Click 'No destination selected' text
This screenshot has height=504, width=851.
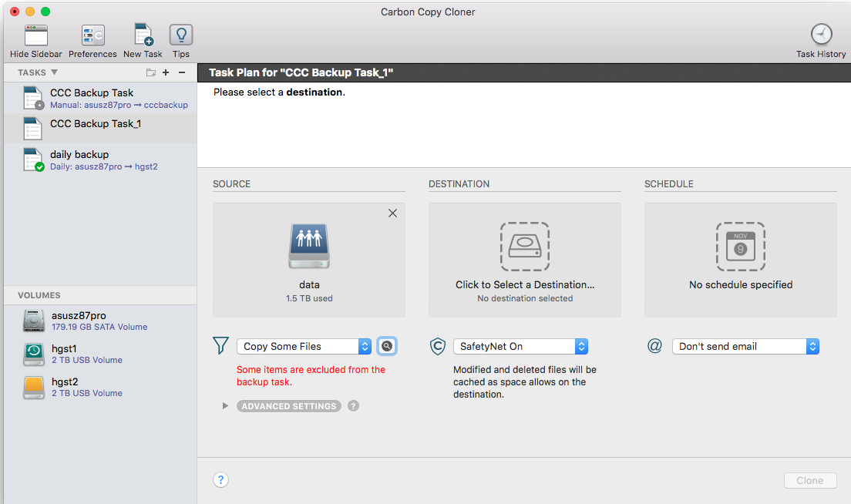click(525, 298)
